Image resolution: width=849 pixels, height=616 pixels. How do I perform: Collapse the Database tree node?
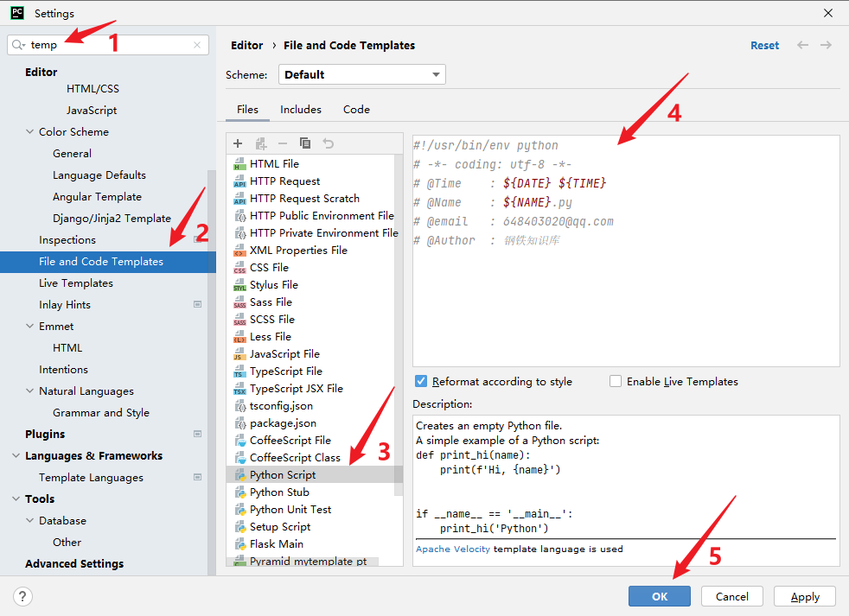[29, 520]
